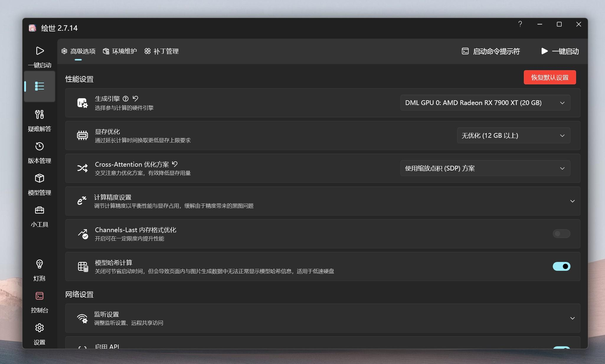605x364 pixels.
Task: Click the Cross-Attention shuffle icon
Action: [x=82, y=168]
